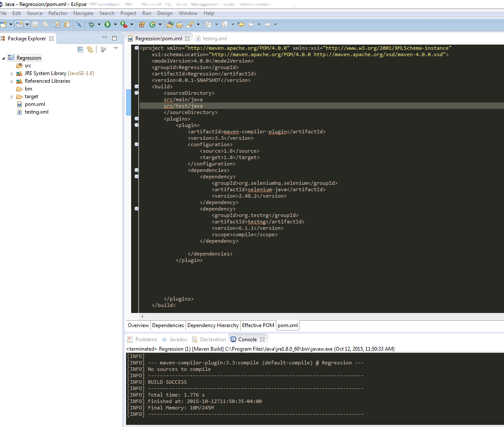Image resolution: width=504 pixels, height=427 pixels.
Task: Click the Open Type icon
Action: pos(170,25)
